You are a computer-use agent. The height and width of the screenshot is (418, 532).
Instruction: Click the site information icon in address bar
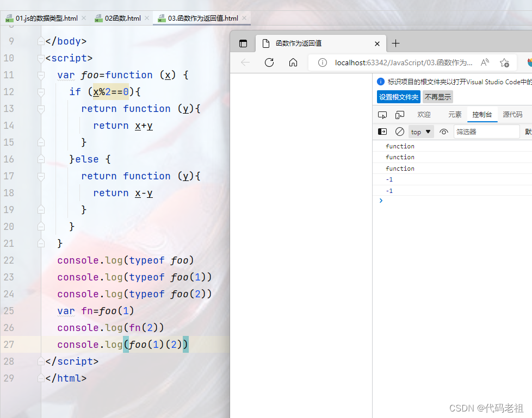323,63
